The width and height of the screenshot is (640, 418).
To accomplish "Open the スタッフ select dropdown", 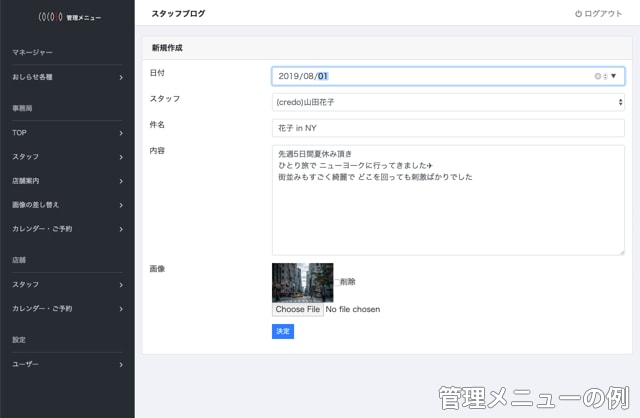I will (x=448, y=102).
